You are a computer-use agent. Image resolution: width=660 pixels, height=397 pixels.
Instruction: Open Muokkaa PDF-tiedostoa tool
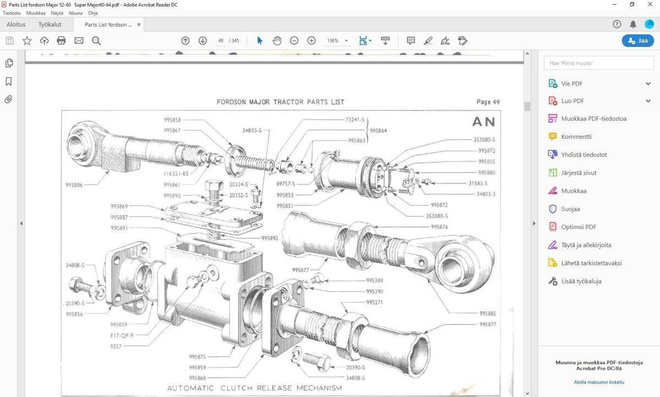point(594,119)
